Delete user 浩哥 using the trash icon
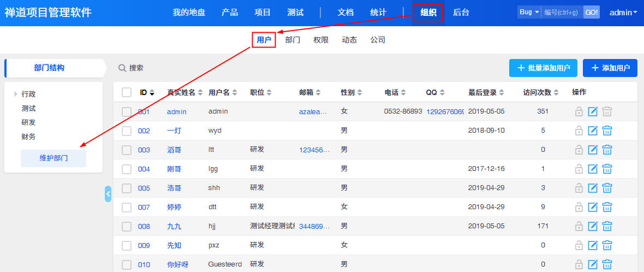The width and height of the screenshot is (644, 272). point(607,188)
